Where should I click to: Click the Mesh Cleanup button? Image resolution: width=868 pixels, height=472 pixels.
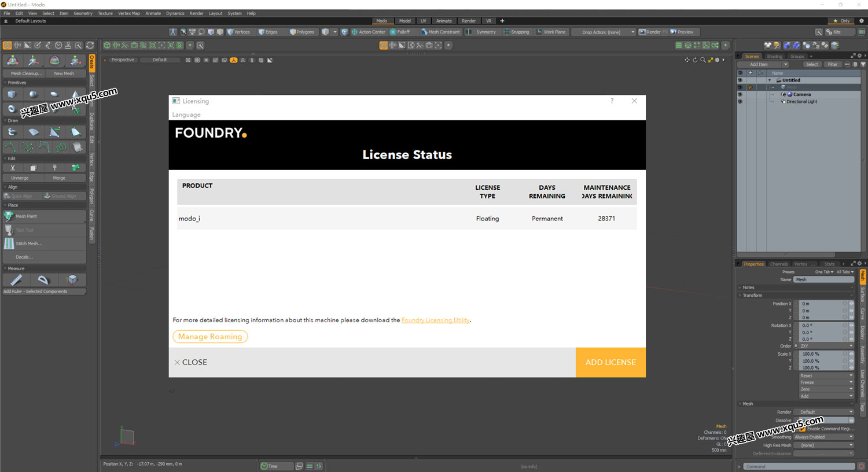coord(24,73)
